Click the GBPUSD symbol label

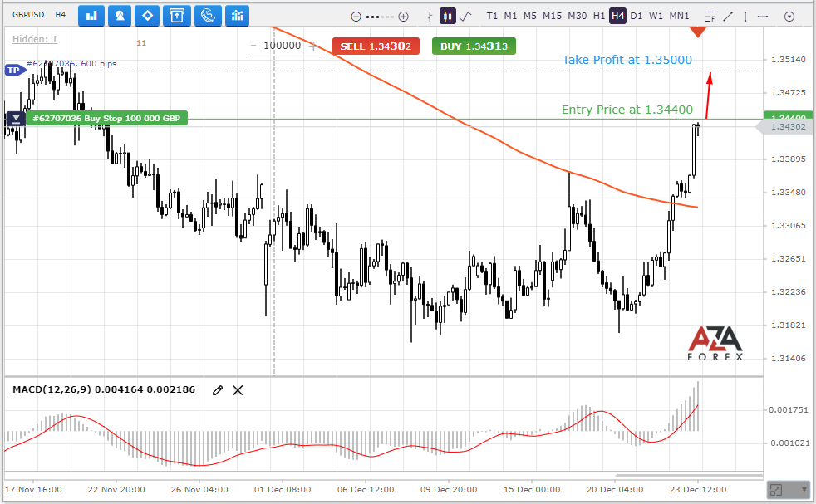28,15
